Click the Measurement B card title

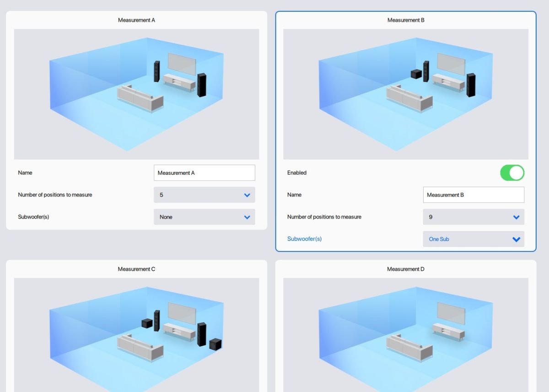[x=406, y=20]
